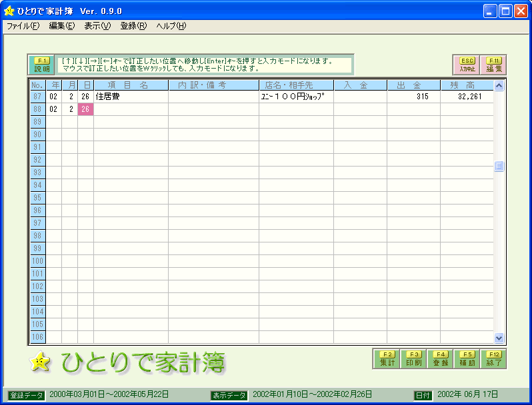This screenshot has width=532, height=405.
Task: Click the F11 編集 edit button
Action: click(494, 65)
